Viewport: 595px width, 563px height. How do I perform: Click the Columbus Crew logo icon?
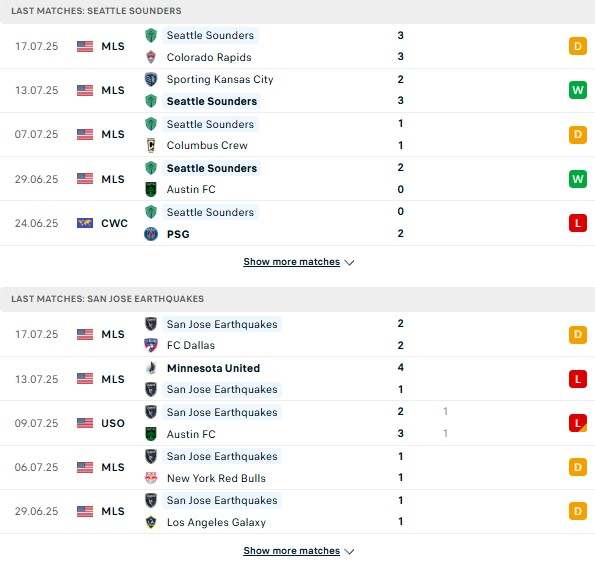151,145
